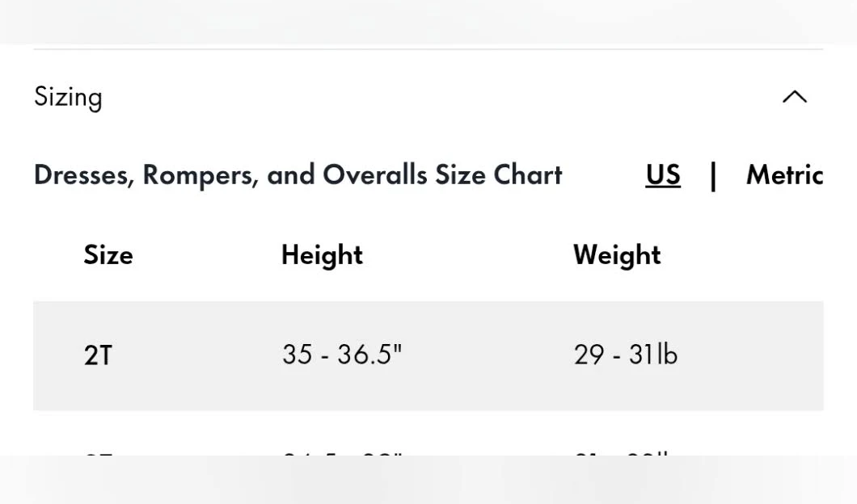Click the horizontal line above Sizing

point(428,49)
